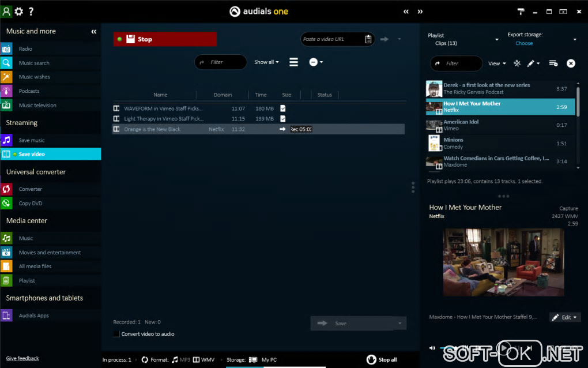Click the Give feedback link

(x=22, y=358)
